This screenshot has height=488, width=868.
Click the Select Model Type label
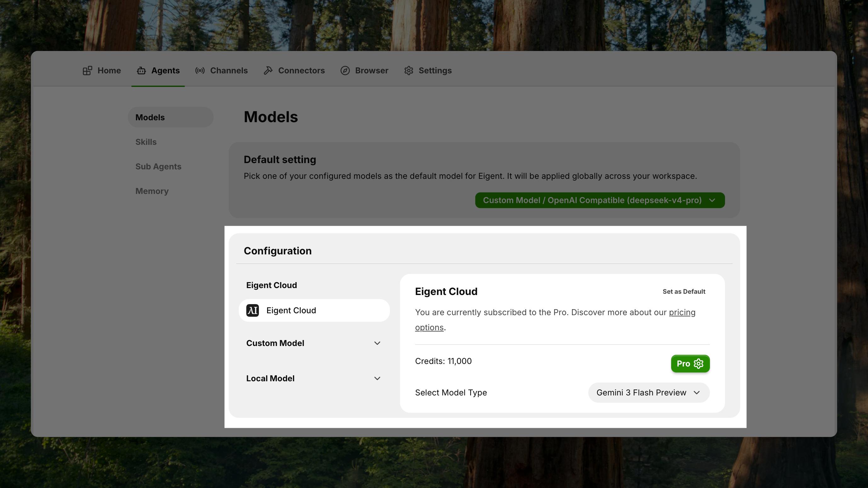coord(451,393)
